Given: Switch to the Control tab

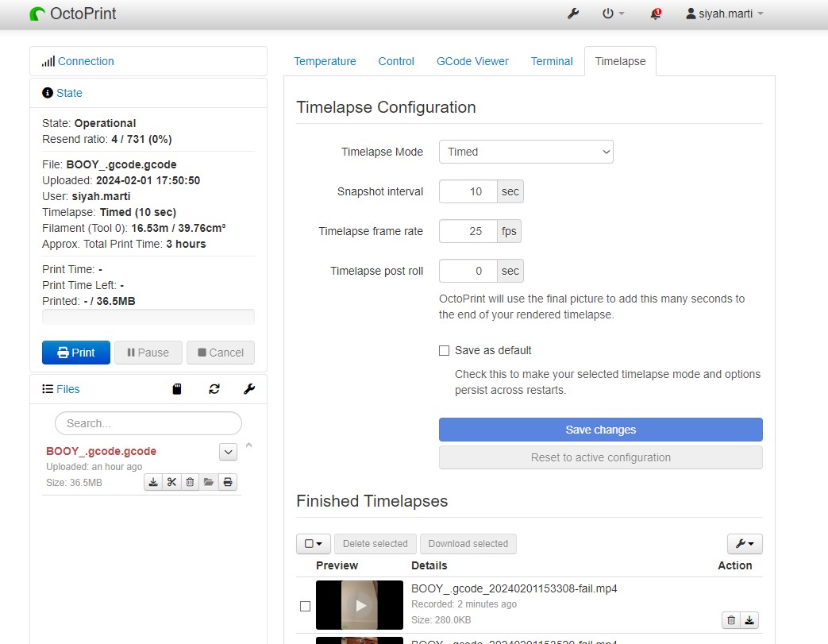Looking at the screenshot, I should (x=396, y=61).
